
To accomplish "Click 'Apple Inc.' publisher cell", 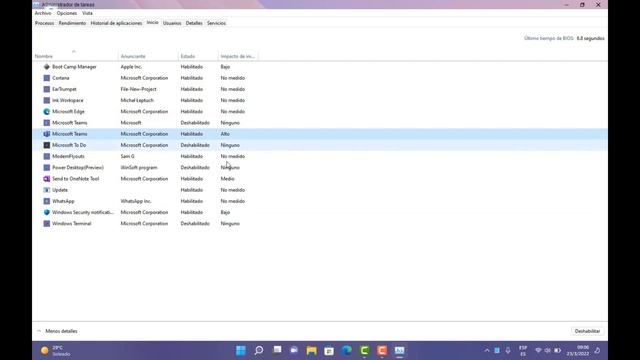I will [x=131, y=67].
